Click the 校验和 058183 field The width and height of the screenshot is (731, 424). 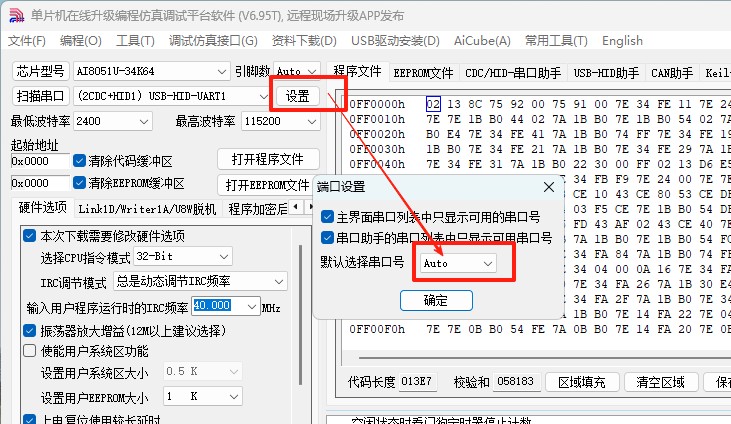coord(516,382)
